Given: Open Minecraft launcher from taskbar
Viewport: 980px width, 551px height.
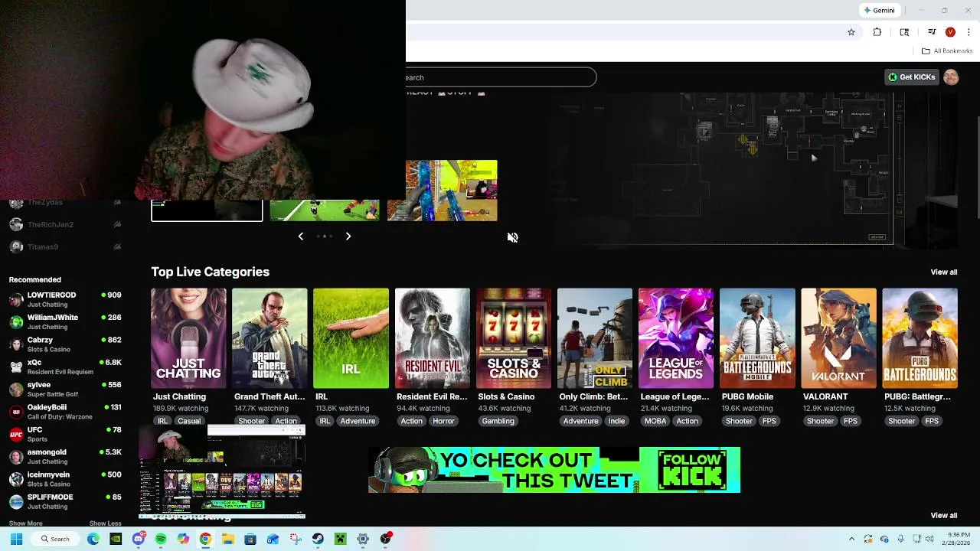Looking at the screenshot, I should (x=341, y=539).
